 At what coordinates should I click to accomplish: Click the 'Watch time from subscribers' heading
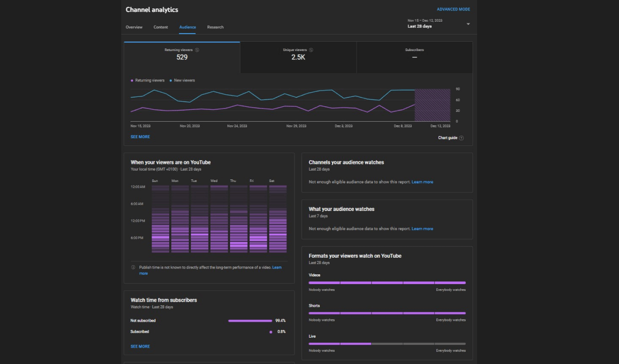point(164,300)
